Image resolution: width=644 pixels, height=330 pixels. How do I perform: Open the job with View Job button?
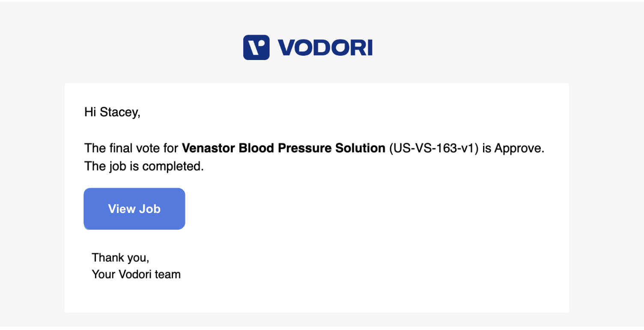pyautogui.click(x=134, y=209)
